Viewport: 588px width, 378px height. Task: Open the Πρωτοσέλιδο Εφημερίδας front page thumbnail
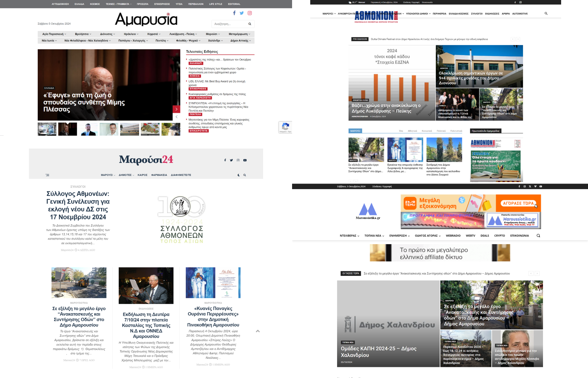[496, 159]
